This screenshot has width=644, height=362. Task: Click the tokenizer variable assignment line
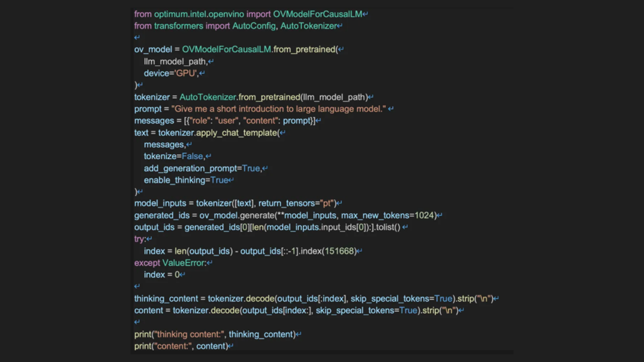point(152,97)
